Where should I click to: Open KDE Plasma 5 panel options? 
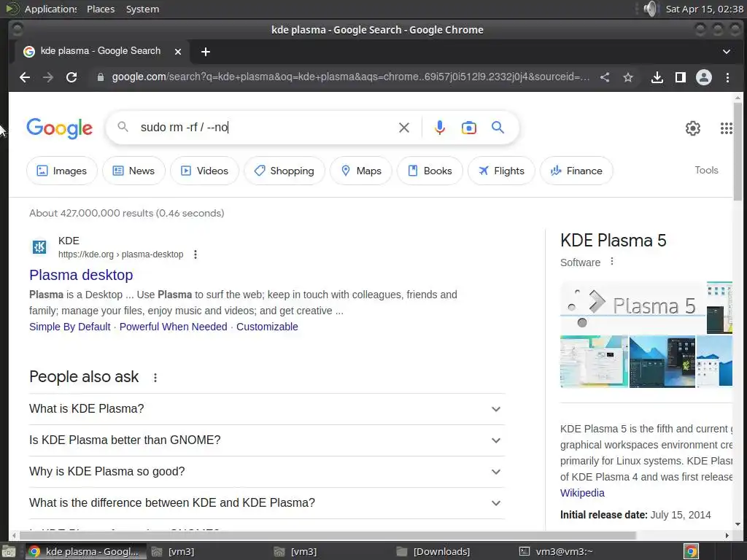(612, 262)
